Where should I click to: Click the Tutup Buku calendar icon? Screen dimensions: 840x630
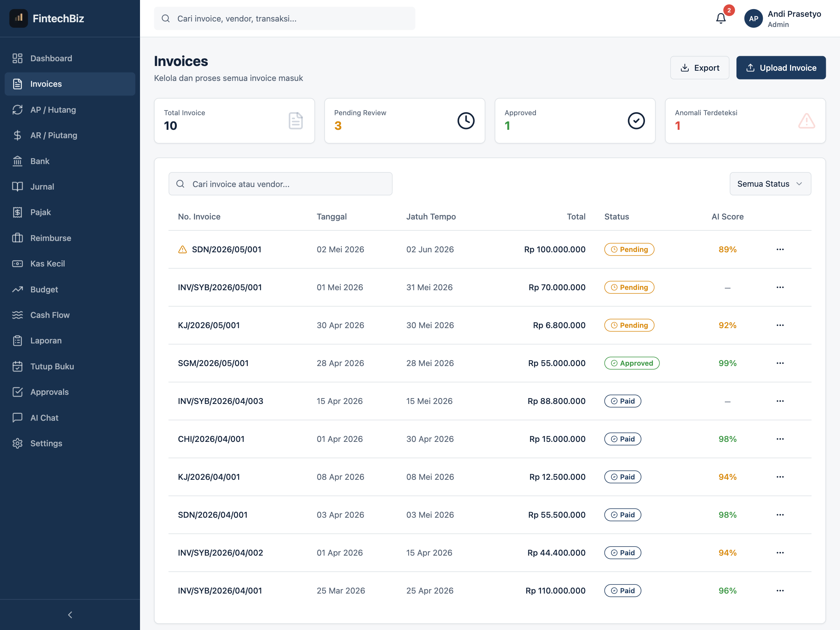point(17,366)
